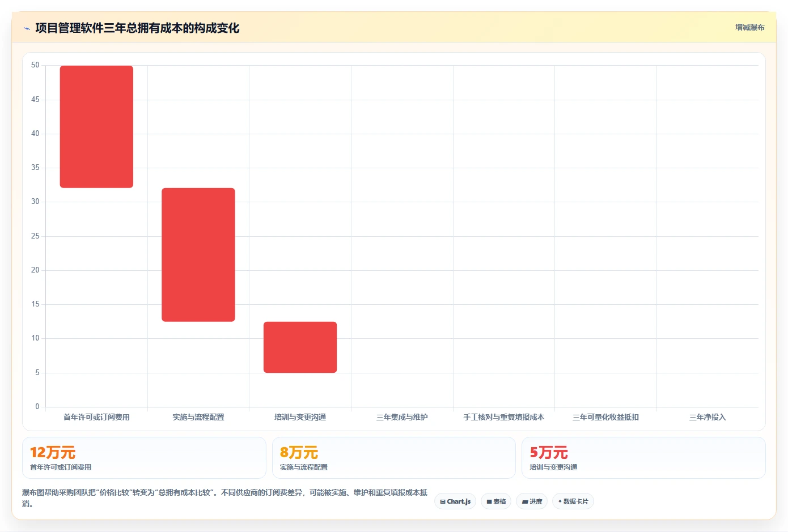The width and height of the screenshot is (788, 532).
Task: Click the y-axis value 25
Action: (x=35, y=236)
